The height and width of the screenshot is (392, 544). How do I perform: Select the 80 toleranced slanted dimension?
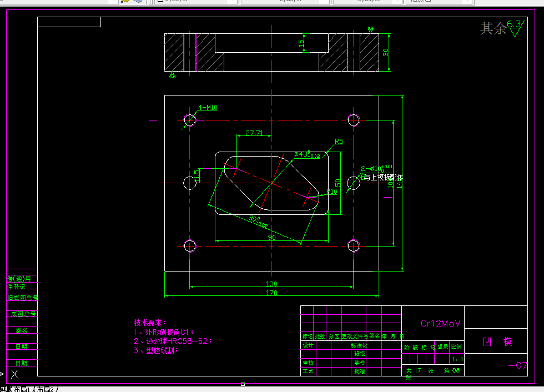[x=258, y=222]
